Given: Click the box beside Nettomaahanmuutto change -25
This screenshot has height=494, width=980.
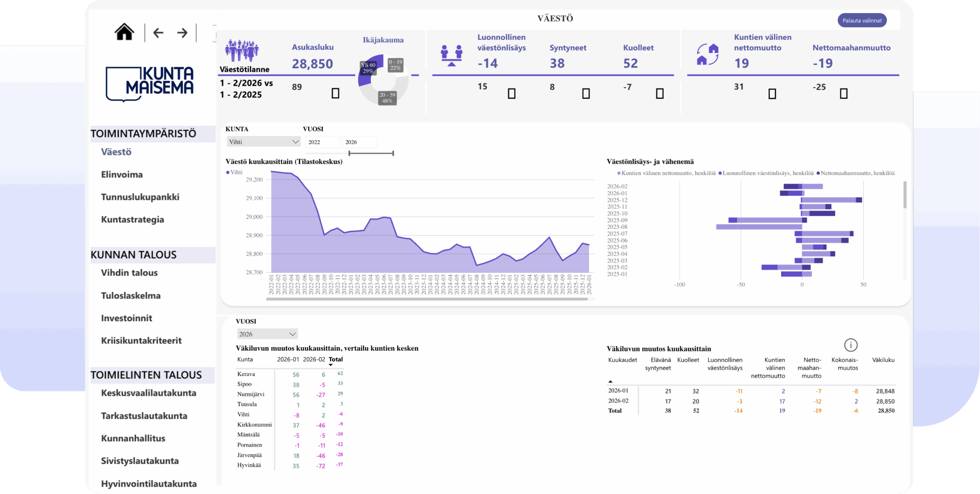Looking at the screenshot, I should coord(844,93).
